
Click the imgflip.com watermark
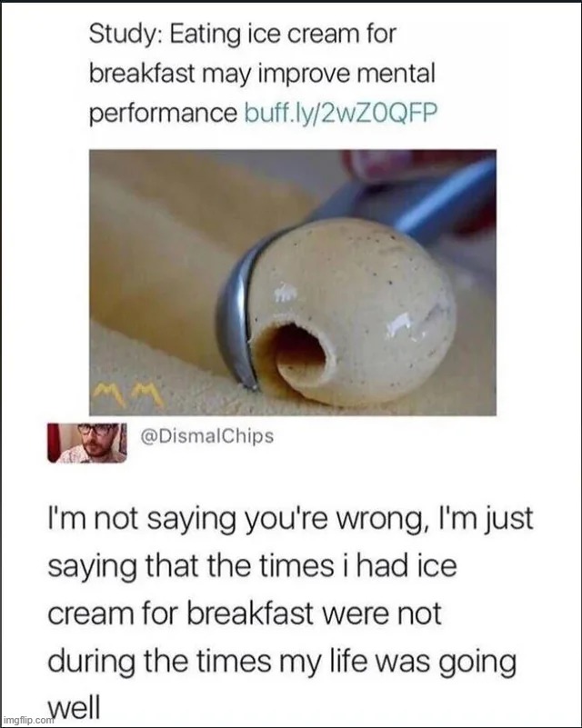(28, 720)
